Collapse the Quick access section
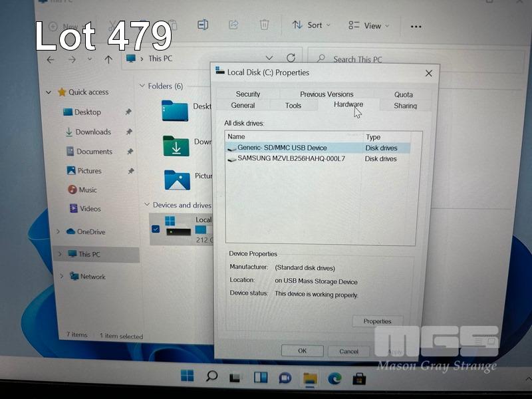The image size is (532, 399). [x=48, y=92]
